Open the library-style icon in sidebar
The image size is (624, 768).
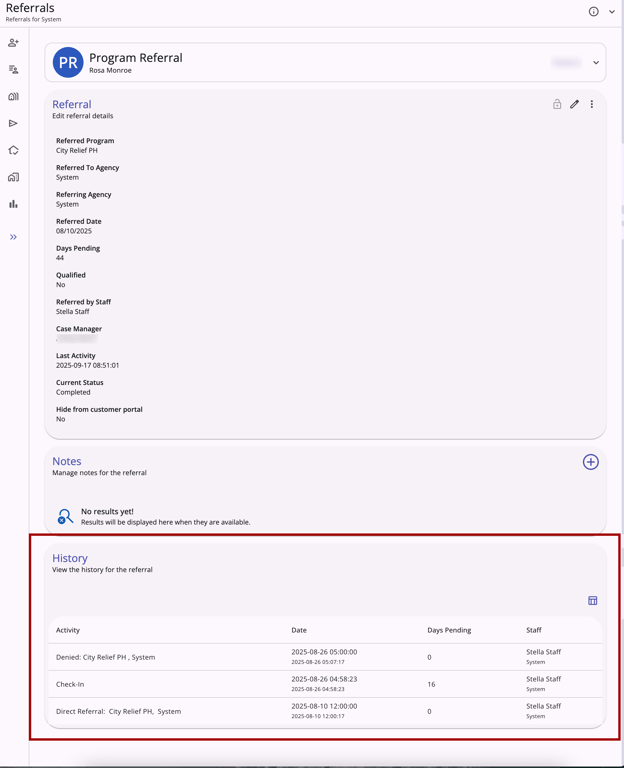[x=13, y=96]
